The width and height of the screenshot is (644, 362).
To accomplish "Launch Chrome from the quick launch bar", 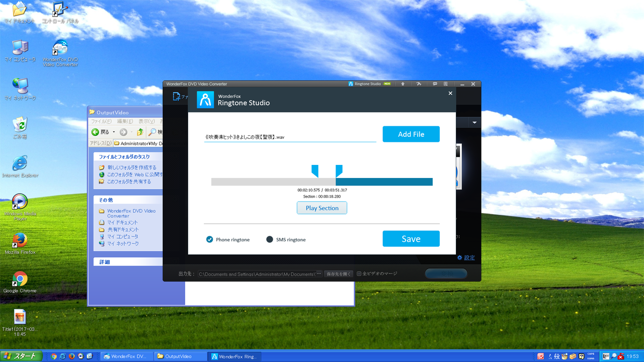I will 54,356.
